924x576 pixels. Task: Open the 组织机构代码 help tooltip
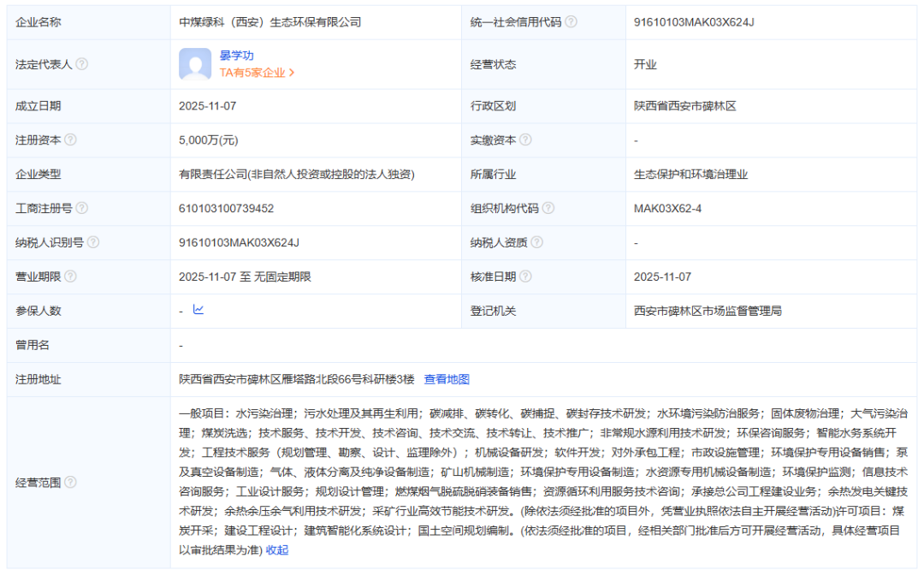coord(548,208)
